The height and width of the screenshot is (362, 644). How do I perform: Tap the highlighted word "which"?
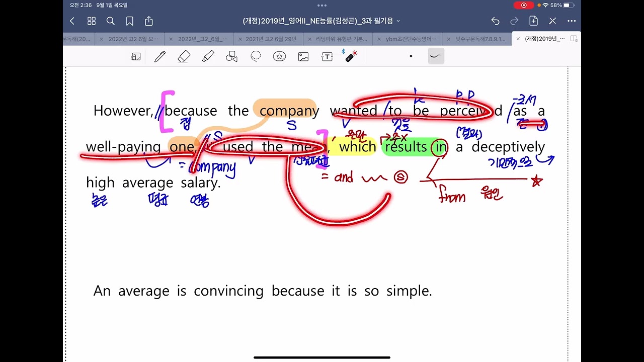[358, 147]
